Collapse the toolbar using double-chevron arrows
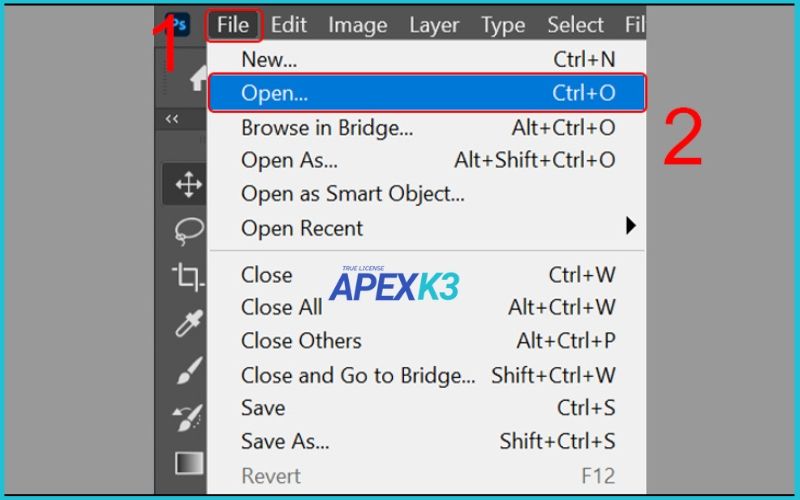Viewport: 800px width, 500px height. pos(172,119)
